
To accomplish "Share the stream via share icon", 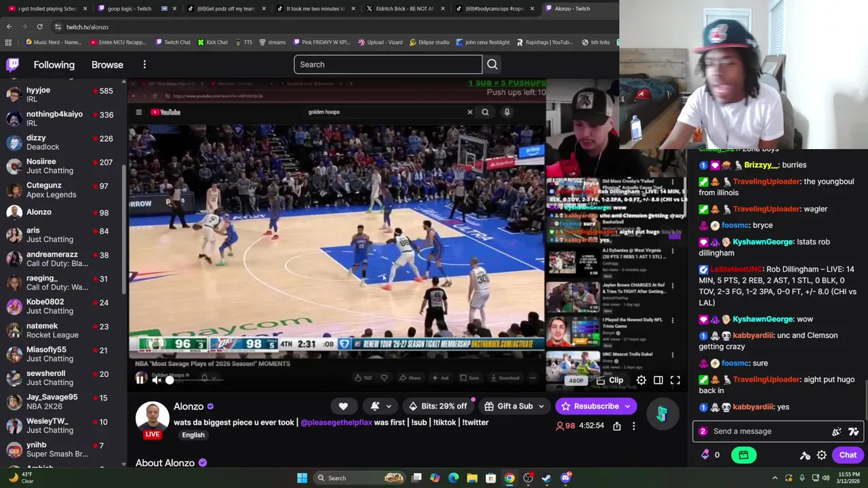I will 617,426.
